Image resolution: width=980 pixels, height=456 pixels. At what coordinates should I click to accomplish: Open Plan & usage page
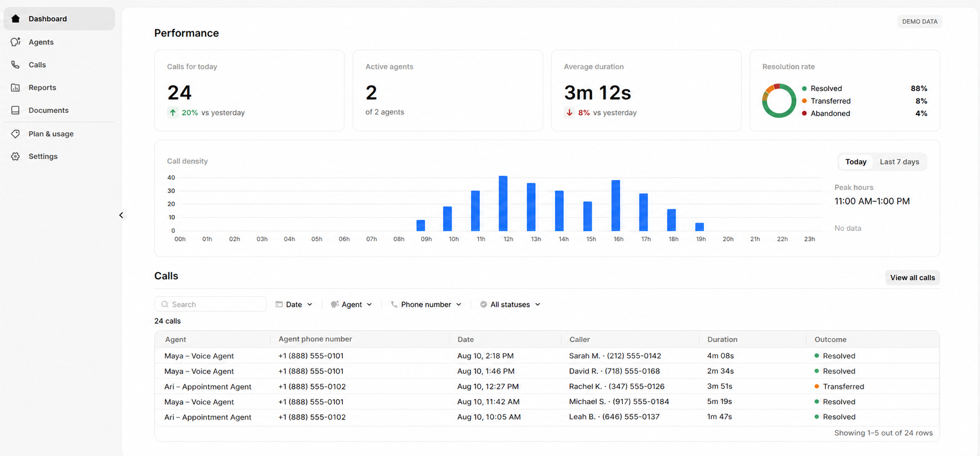59,134
